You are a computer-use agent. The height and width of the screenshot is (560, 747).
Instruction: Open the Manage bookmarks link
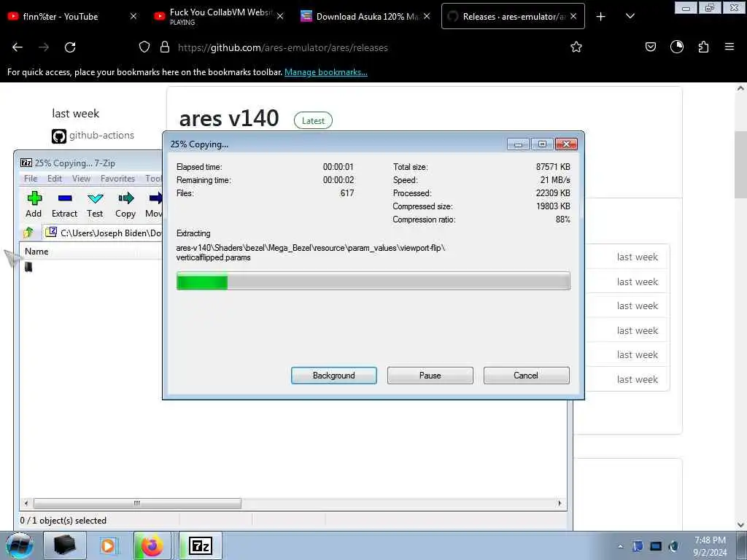326,72
